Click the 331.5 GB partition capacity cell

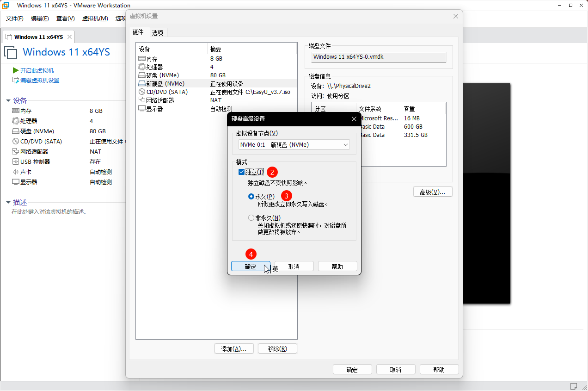click(416, 135)
